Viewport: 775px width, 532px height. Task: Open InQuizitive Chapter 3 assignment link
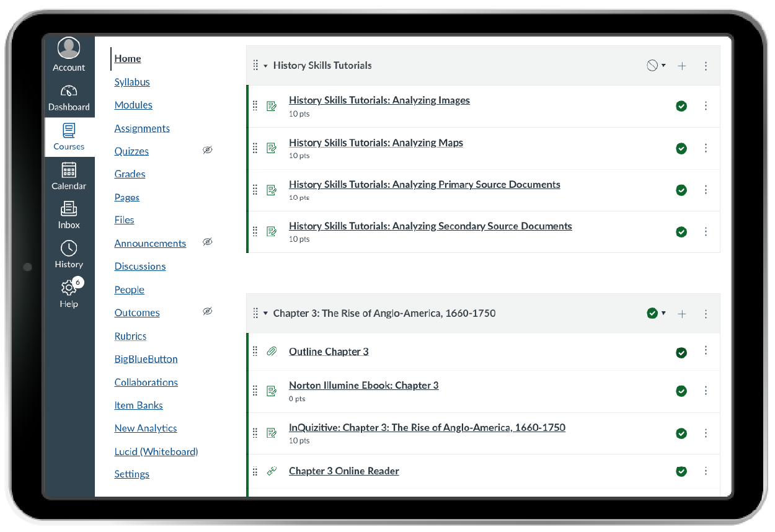coord(427,427)
